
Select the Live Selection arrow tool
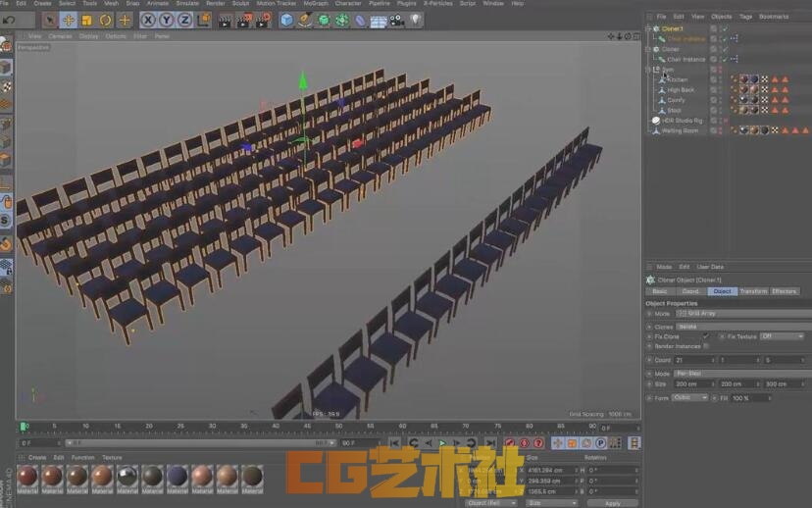(50, 21)
